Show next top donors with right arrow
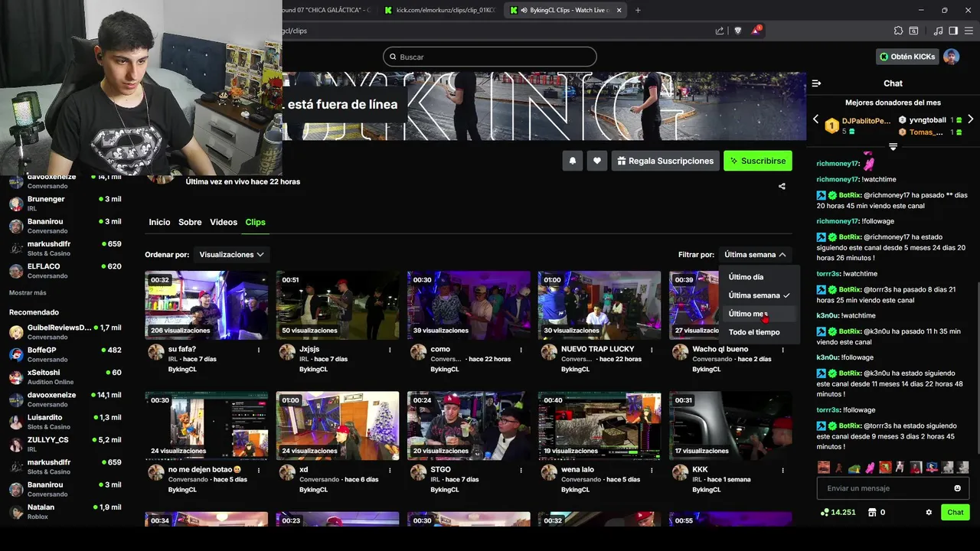 971,119
